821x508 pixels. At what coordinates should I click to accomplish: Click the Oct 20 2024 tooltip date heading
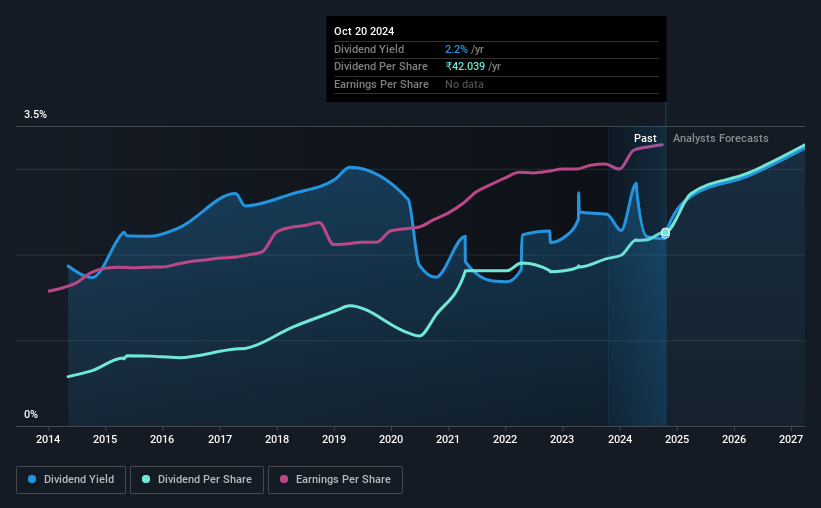click(364, 31)
